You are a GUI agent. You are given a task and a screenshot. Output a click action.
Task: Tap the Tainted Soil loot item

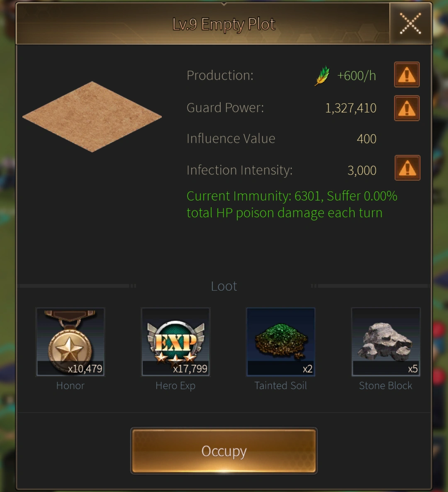coord(280,342)
